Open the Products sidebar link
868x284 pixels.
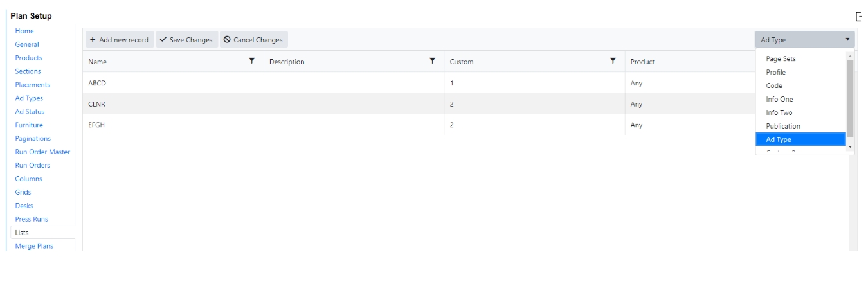(x=29, y=58)
